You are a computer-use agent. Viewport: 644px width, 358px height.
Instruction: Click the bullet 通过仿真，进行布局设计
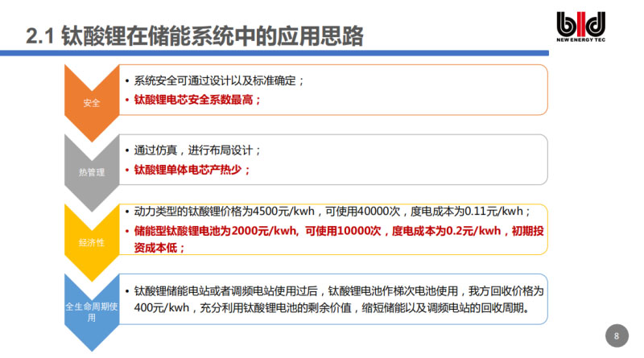(197, 150)
